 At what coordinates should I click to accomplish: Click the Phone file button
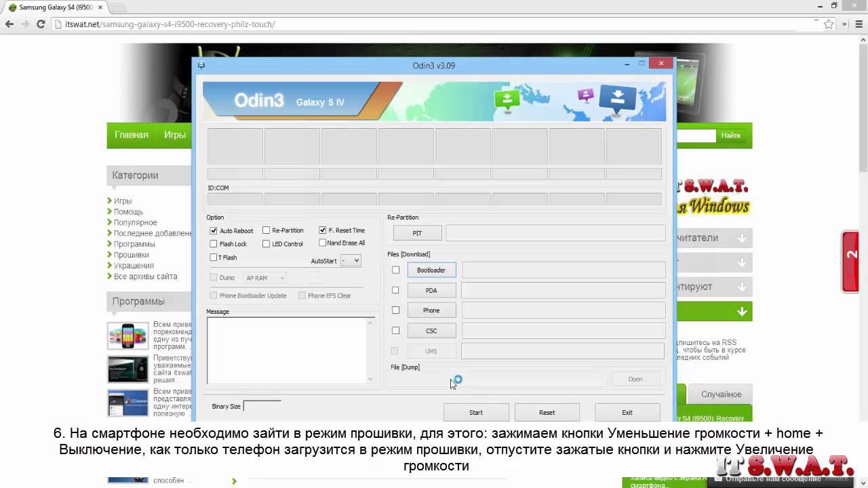431,310
